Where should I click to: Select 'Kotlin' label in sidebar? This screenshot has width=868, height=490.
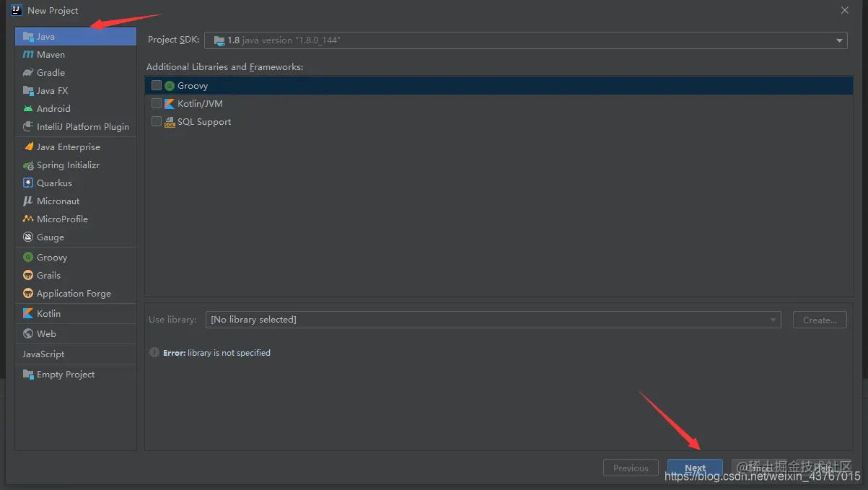pos(48,313)
